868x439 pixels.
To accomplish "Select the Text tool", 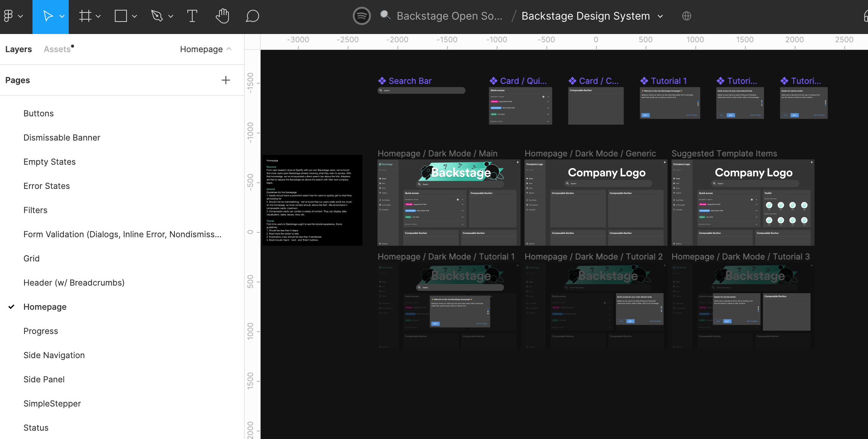I will click(192, 16).
